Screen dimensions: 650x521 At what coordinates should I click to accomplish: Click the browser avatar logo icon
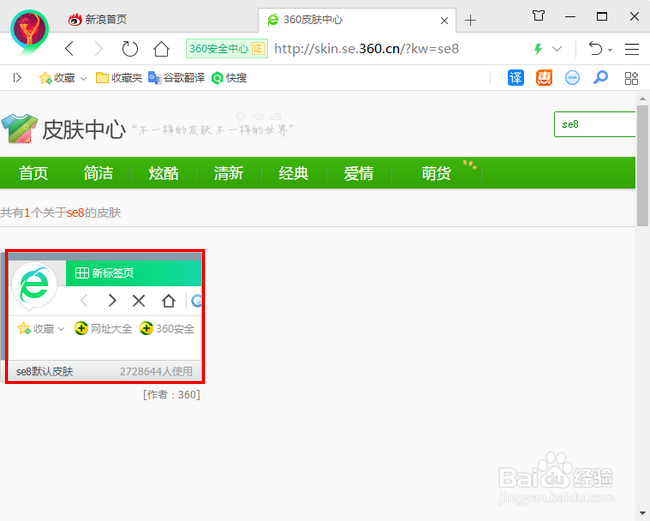click(x=29, y=31)
